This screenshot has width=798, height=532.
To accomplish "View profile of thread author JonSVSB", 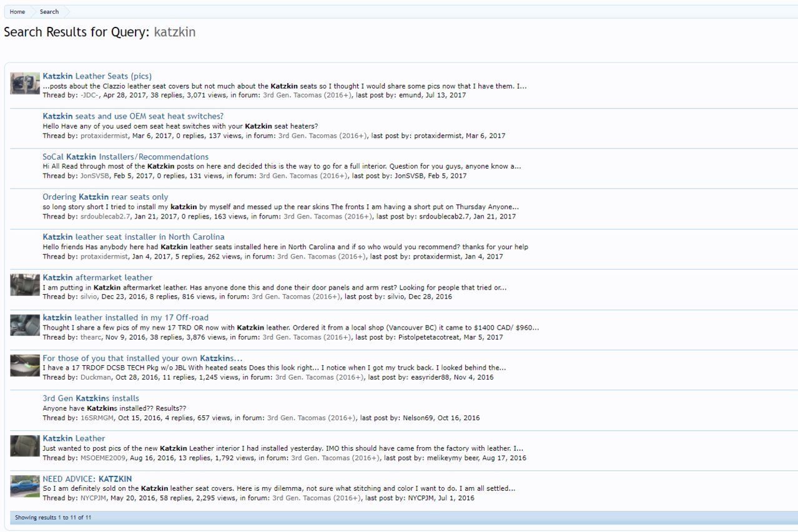I will [95, 176].
